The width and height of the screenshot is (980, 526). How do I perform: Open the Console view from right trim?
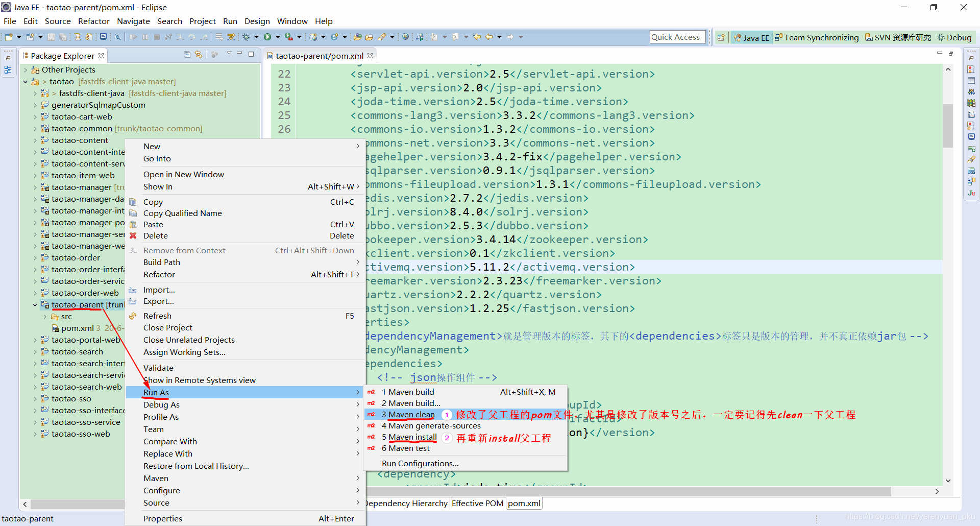(x=971, y=137)
